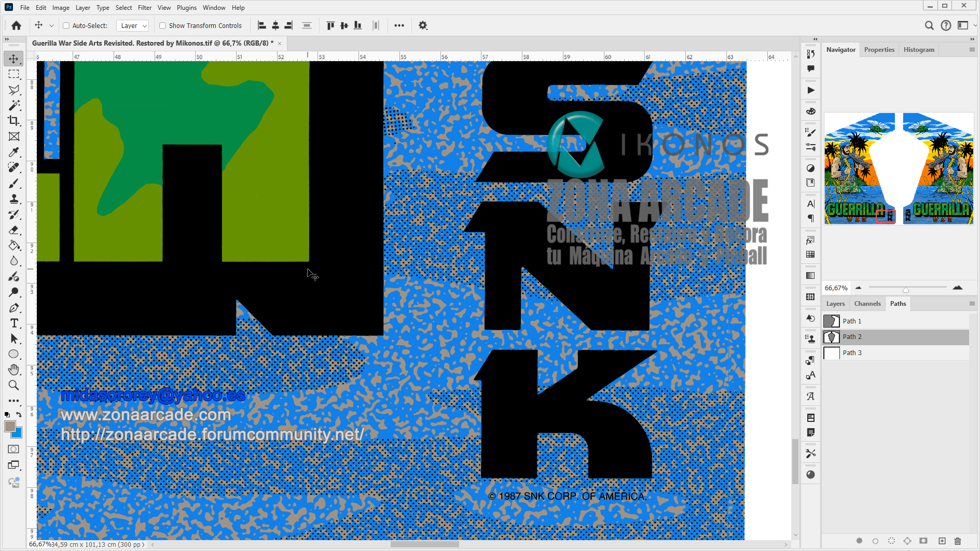Open the Search magnifier in options bar
The height and width of the screenshot is (551, 980).
coord(929,25)
